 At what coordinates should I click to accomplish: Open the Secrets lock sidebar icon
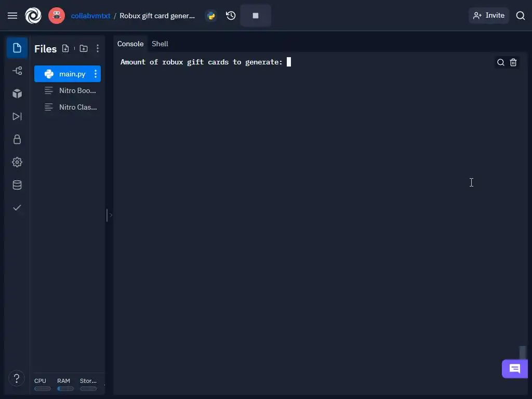pos(17,139)
